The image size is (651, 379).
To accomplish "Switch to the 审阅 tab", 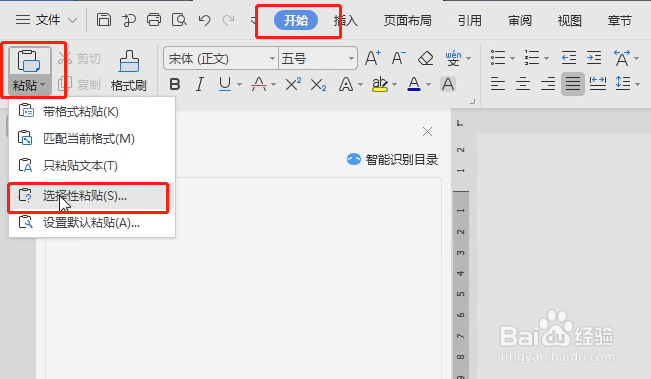I will point(520,20).
